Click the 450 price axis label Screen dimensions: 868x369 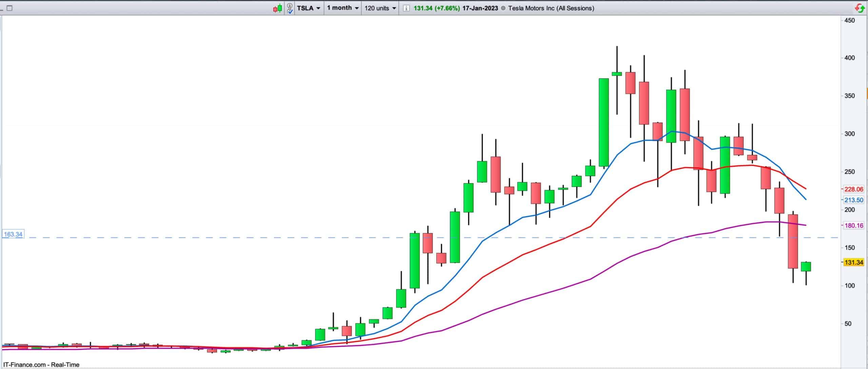850,20
